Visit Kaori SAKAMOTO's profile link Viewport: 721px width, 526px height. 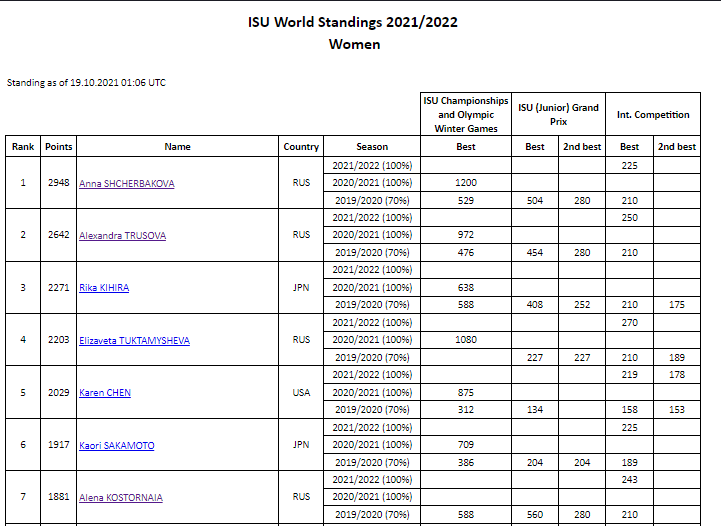(117, 446)
